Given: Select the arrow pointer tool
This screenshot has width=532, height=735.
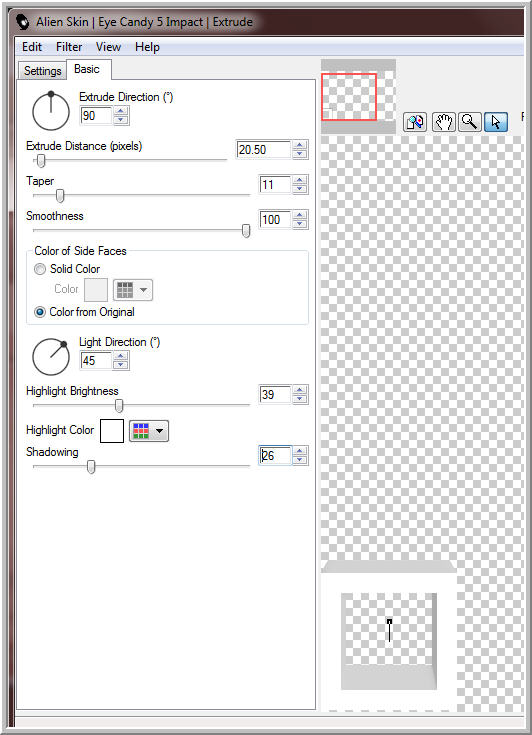Looking at the screenshot, I should click(x=495, y=122).
